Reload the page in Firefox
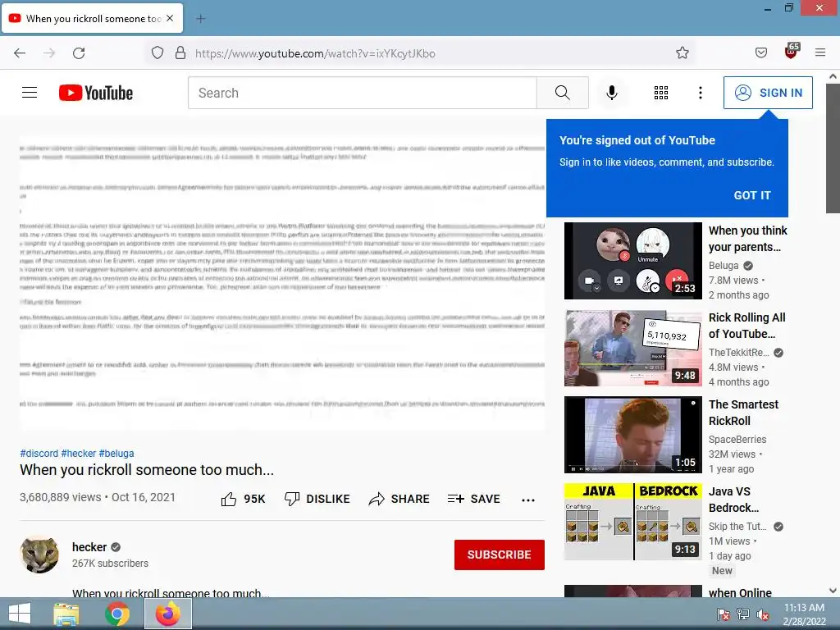 tap(79, 52)
